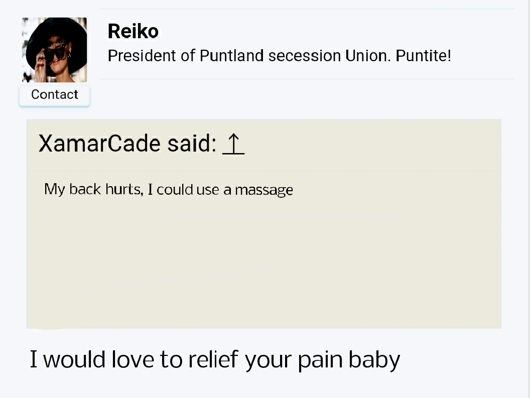The image size is (532, 398).
Task: Select the XamarCade name in quote header
Action: (99, 144)
